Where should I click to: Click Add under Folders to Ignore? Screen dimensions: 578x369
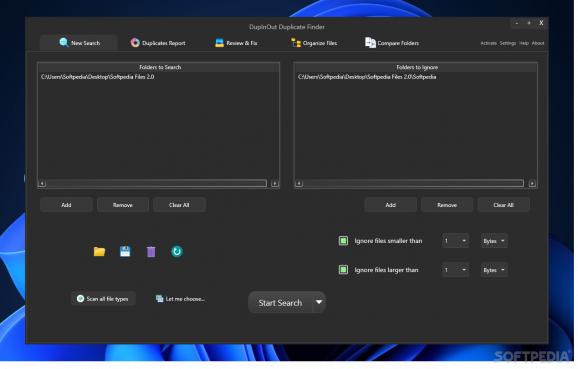click(391, 205)
